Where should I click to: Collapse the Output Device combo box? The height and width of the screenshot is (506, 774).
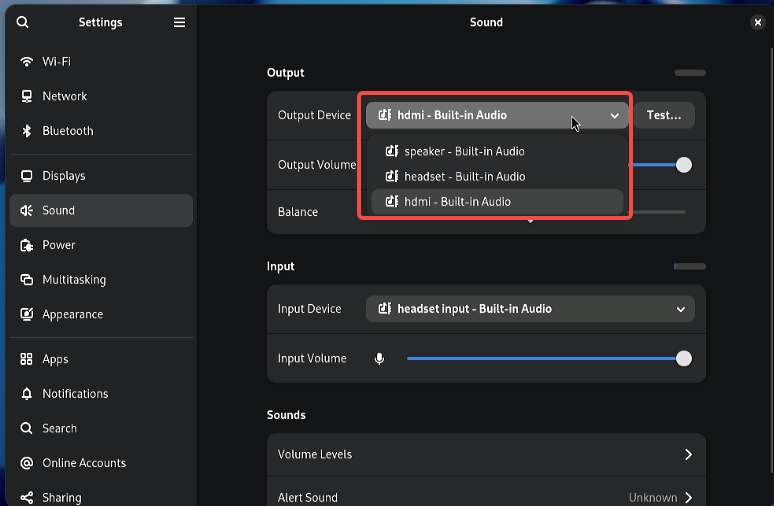point(497,115)
